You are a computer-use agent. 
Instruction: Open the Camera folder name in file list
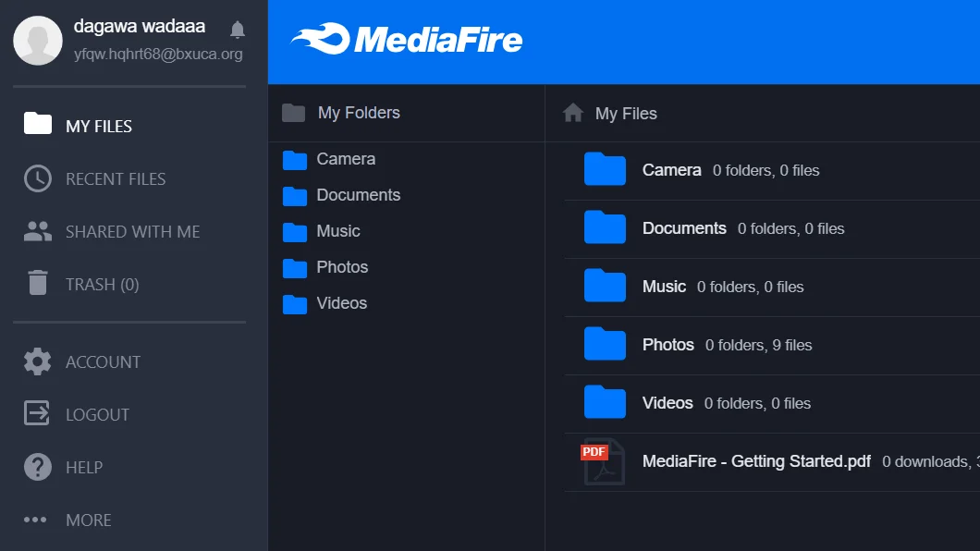(x=672, y=170)
